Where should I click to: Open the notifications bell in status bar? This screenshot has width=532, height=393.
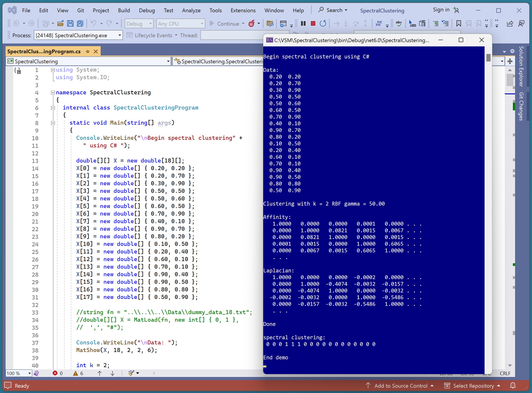point(513,386)
